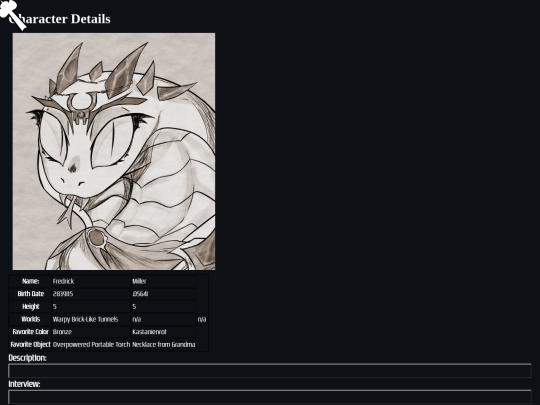Click the last 'n/a' Worlds cell
The height and width of the screenshot is (405, 540).
tap(202, 319)
